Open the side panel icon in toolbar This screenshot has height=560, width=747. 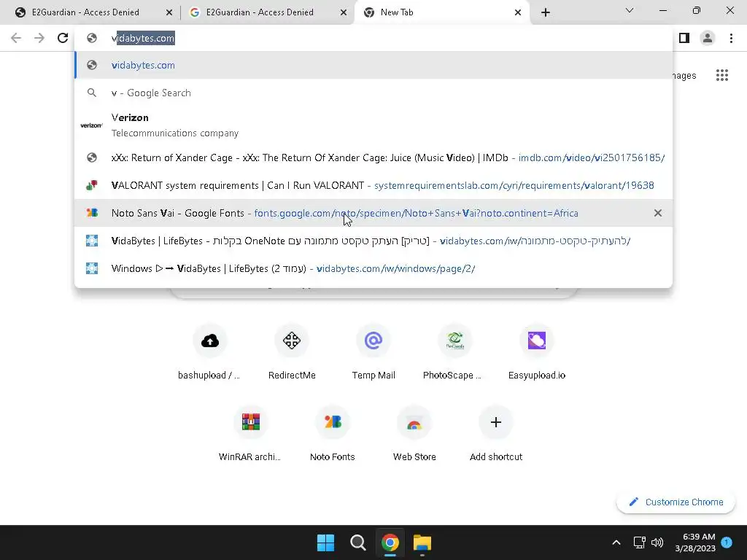pos(684,38)
